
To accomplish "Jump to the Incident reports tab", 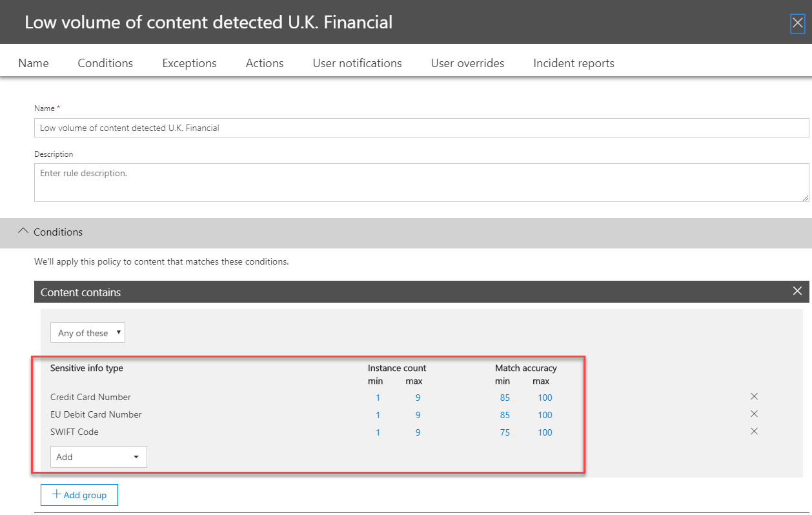I will point(574,63).
